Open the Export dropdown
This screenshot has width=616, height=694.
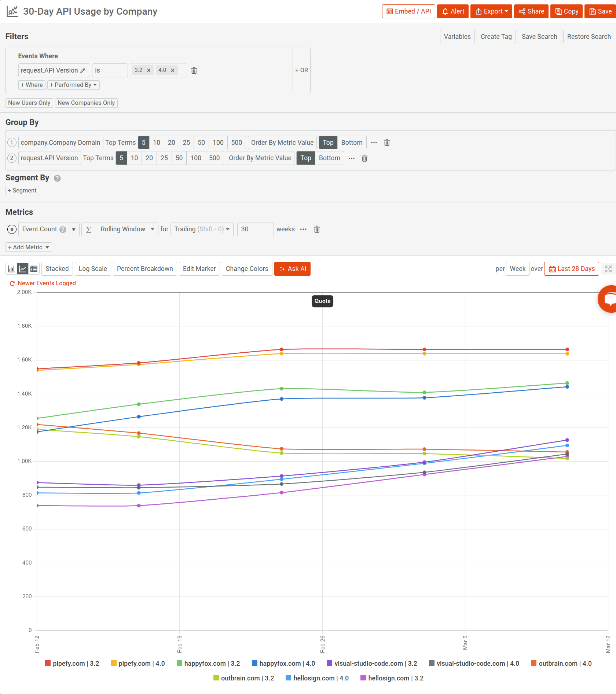(491, 11)
